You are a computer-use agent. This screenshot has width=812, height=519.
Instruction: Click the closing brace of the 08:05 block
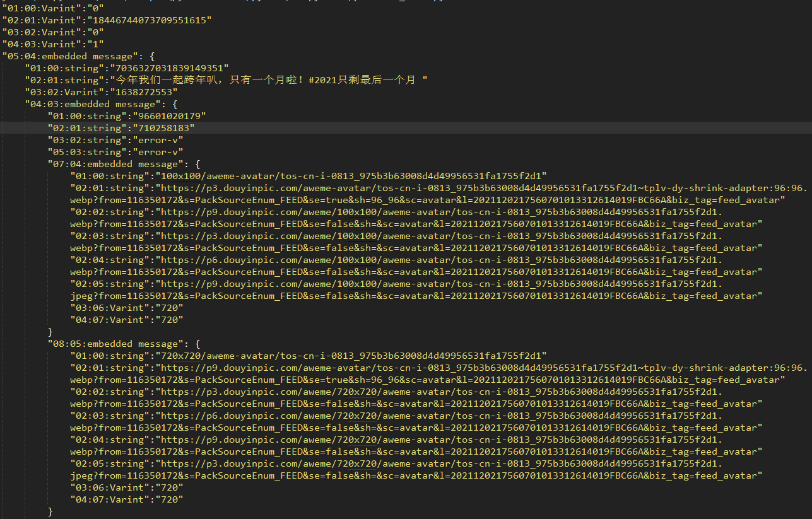(50, 511)
